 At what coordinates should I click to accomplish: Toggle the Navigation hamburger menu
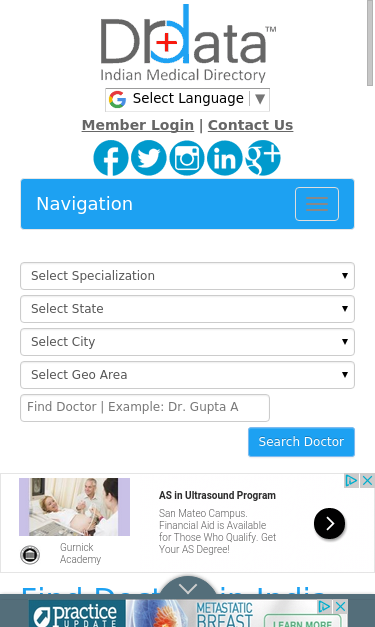[317, 204]
